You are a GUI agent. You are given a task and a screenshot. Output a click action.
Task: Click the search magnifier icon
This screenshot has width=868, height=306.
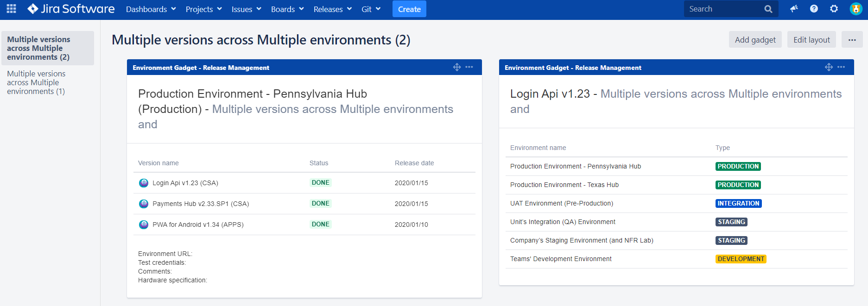(x=768, y=9)
